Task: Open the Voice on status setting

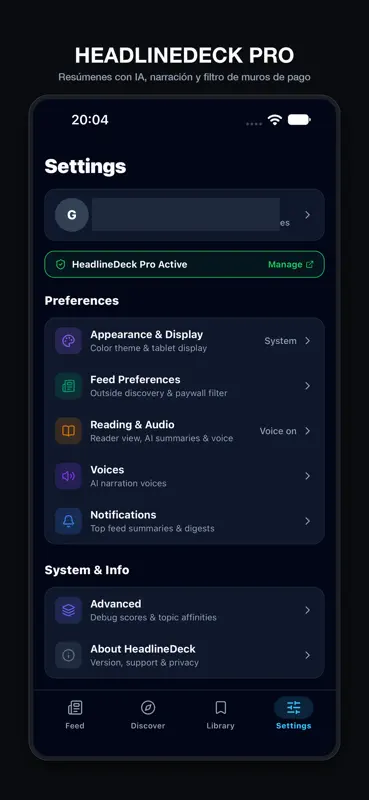Action: (278, 431)
